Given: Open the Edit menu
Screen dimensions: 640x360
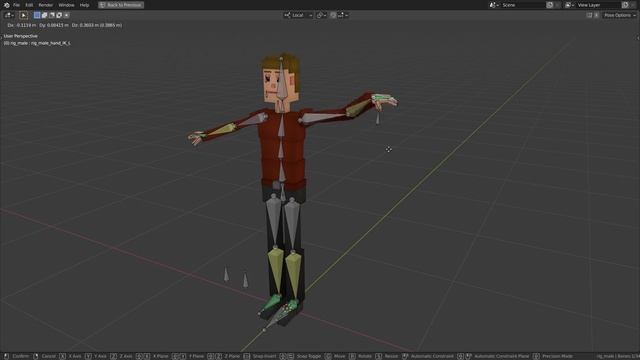Looking at the screenshot, I should tap(29, 5).
